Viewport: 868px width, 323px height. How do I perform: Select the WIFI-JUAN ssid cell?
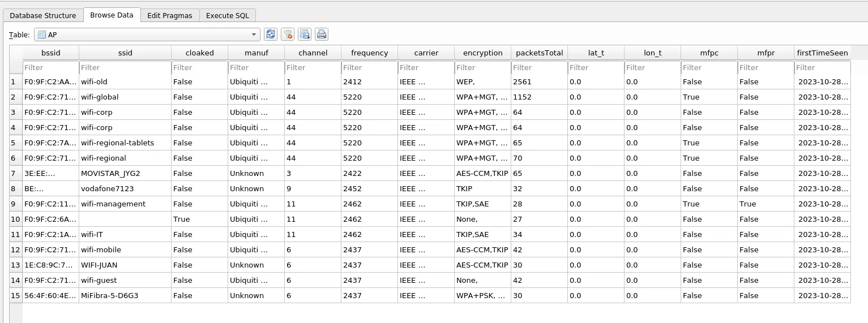[125, 265]
